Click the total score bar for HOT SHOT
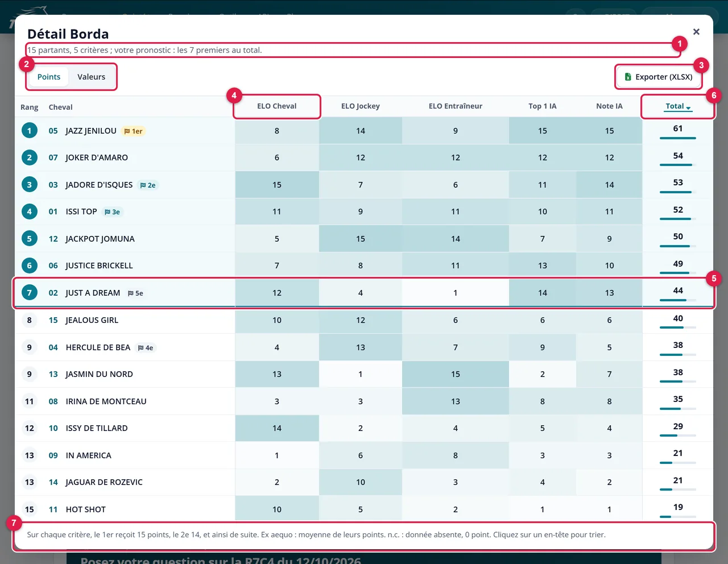The image size is (728, 564). point(678,517)
